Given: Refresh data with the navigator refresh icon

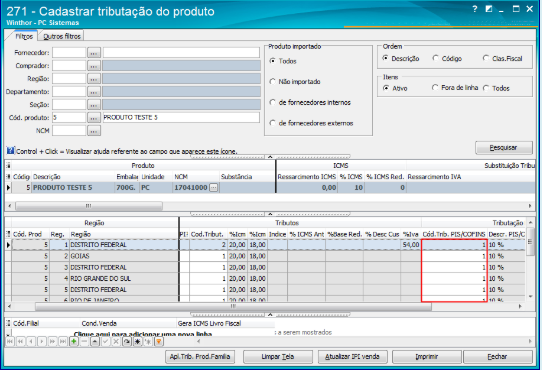Looking at the screenshot, I should (x=127, y=342).
